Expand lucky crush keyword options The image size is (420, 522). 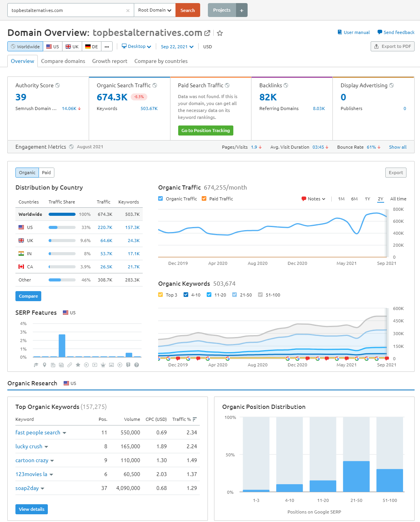coord(46,447)
